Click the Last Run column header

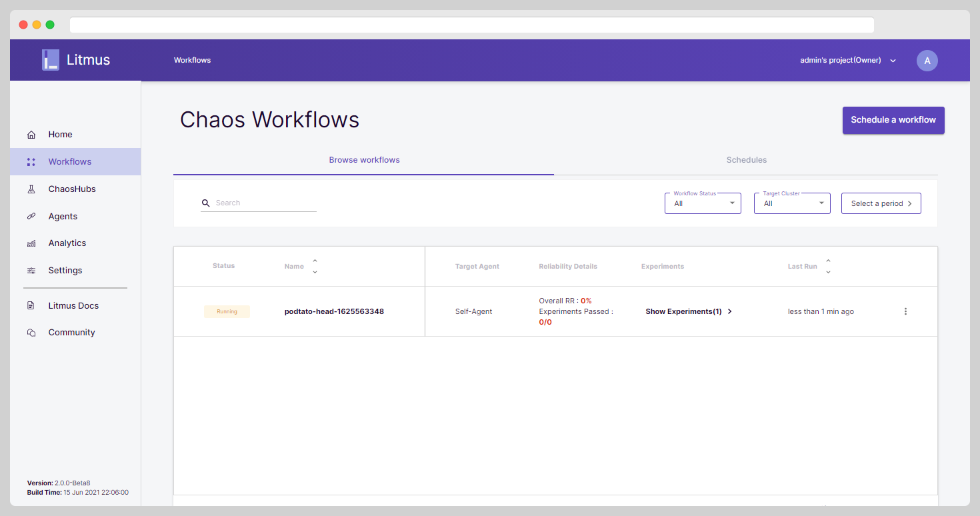[x=802, y=267]
